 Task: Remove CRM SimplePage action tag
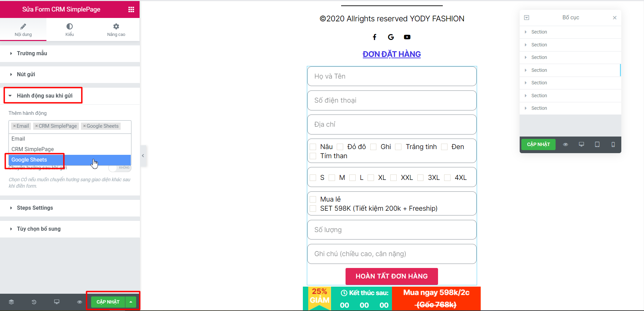tap(36, 126)
